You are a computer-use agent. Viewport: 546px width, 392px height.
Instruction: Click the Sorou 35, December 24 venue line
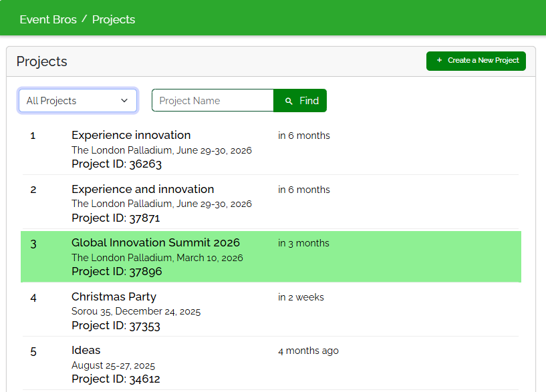pyautogui.click(x=136, y=312)
